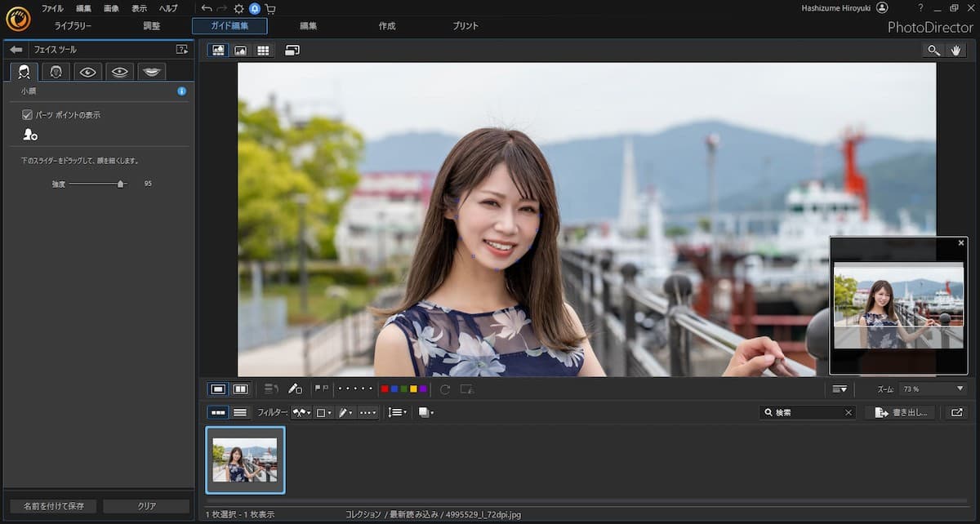
Task: Open the stacking options dropdown
Action: point(425,413)
